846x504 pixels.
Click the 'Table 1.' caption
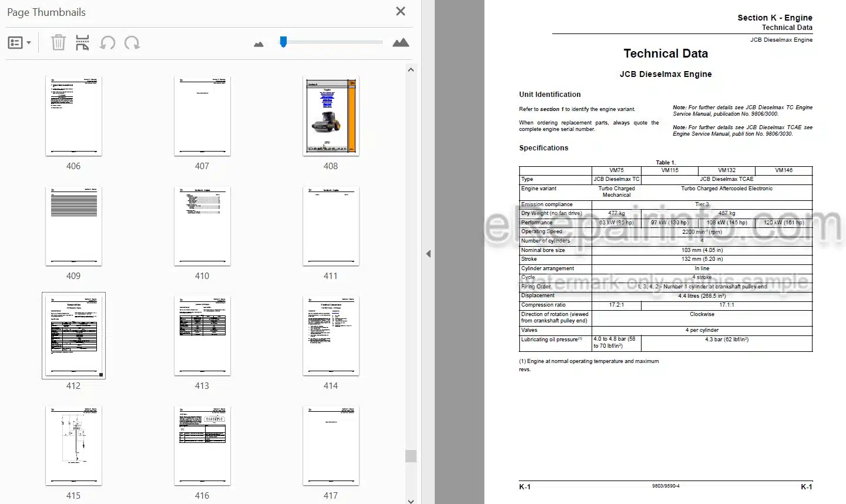coord(666,163)
